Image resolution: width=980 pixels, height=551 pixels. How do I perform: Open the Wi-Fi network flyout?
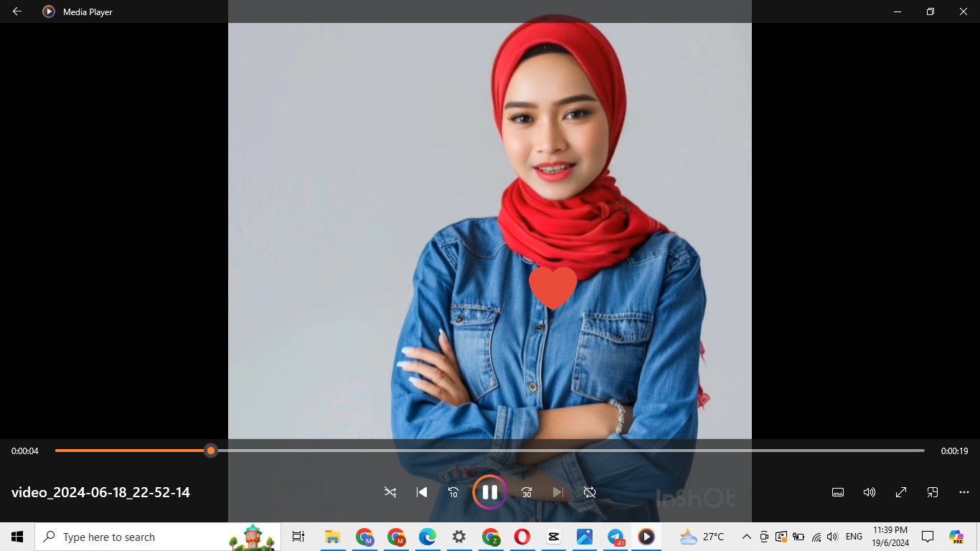[816, 537]
